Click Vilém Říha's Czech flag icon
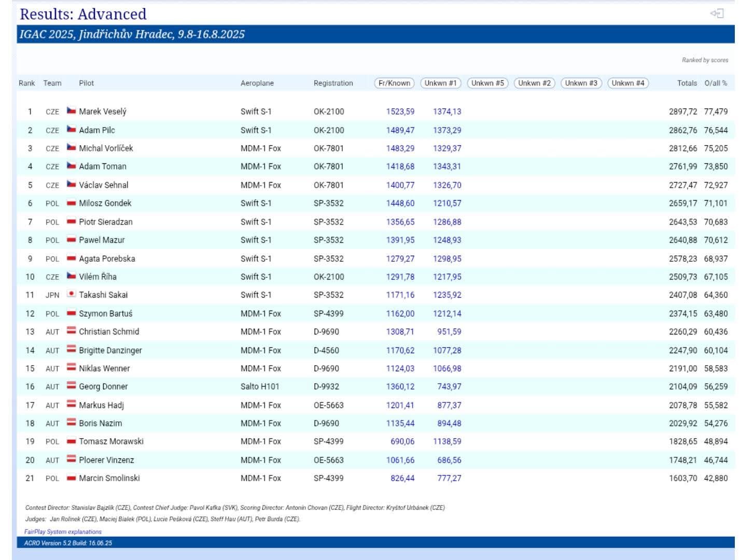Screen dimensions: 754x560 (72, 276)
